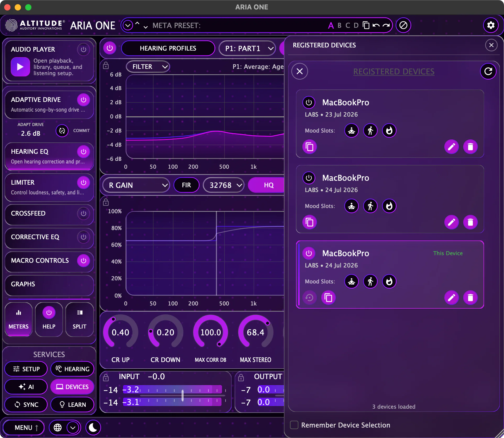Image resolution: width=504 pixels, height=438 pixels.
Task: Open the FILTER dropdown
Action: pyautogui.click(x=148, y=67)
